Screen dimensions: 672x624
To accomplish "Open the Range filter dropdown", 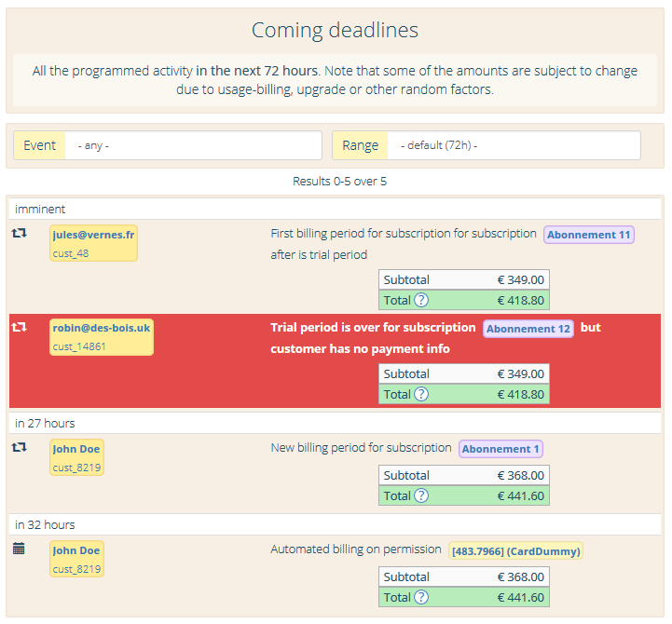I will pos(514,145).
